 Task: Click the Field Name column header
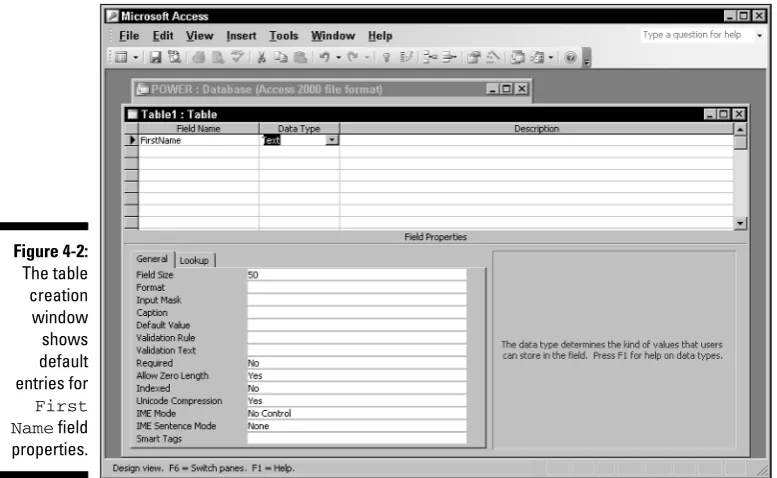point(198,128)
